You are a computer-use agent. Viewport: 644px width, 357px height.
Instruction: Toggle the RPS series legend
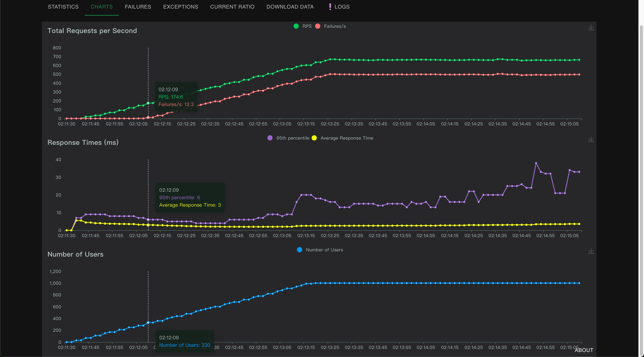click(302, 26)
